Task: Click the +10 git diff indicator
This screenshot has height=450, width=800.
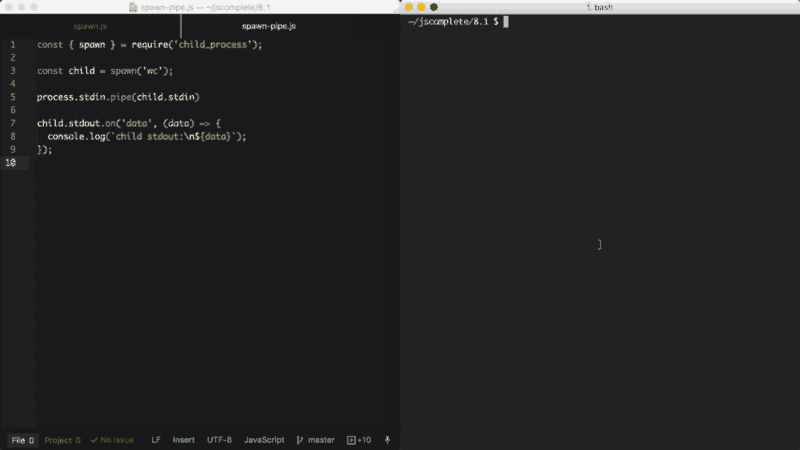Action: [359, 440]
